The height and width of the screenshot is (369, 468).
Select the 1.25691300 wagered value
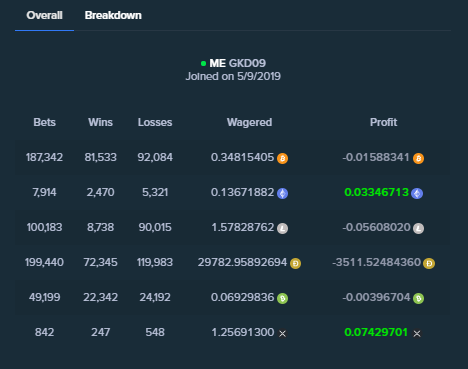coord(243,332)
